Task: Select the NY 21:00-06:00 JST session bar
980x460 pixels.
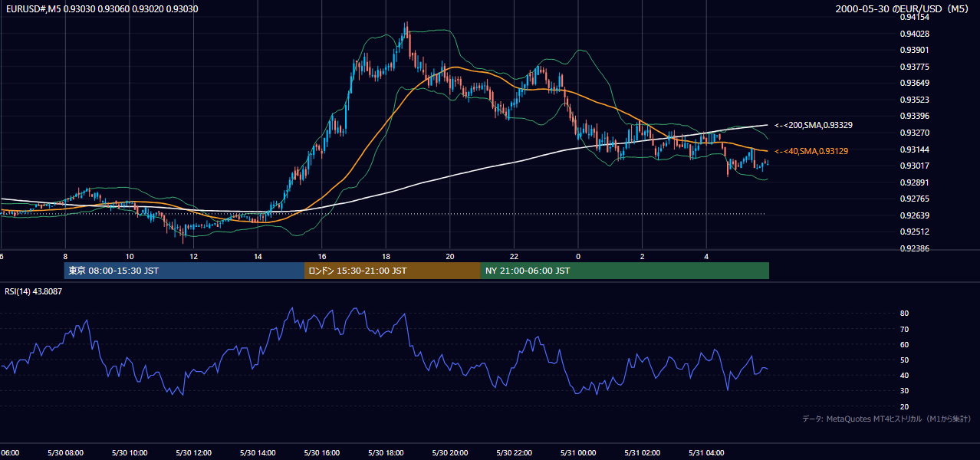Action: [x=625, y=271]
